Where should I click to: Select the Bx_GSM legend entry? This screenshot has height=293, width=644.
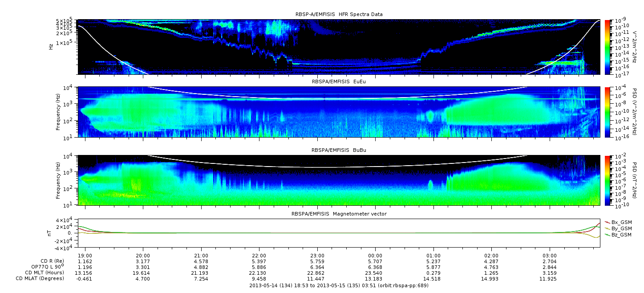point(621,222)
